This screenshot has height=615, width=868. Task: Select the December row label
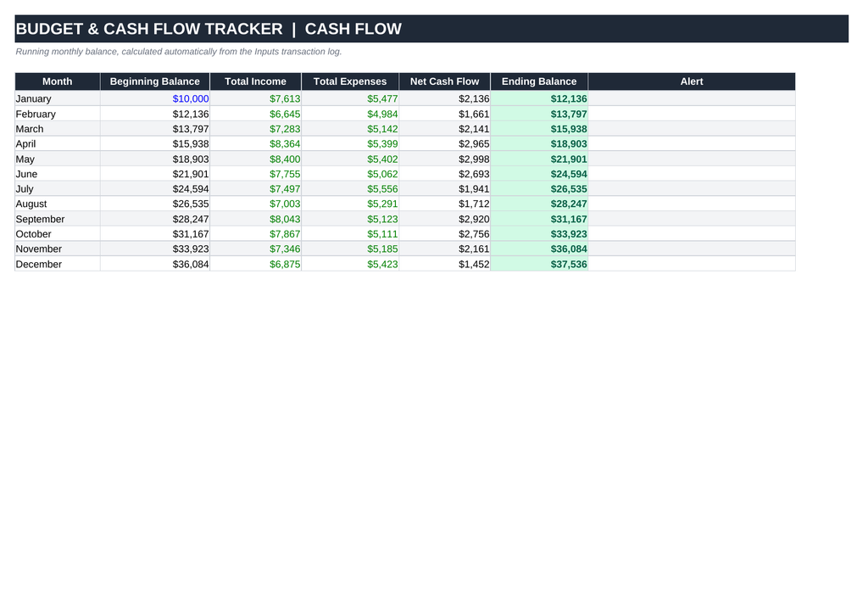[x=58, y=265]
